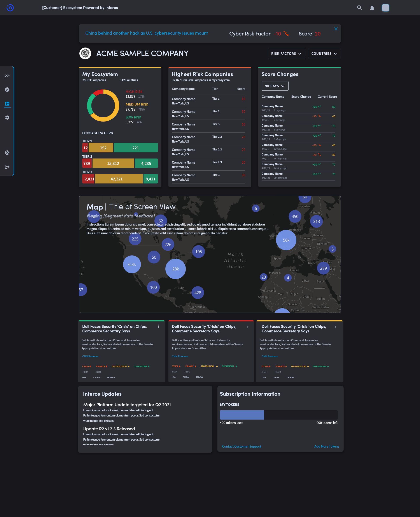Click the My Tokens usage bar

pyautogui.click(x=278, y=415)
